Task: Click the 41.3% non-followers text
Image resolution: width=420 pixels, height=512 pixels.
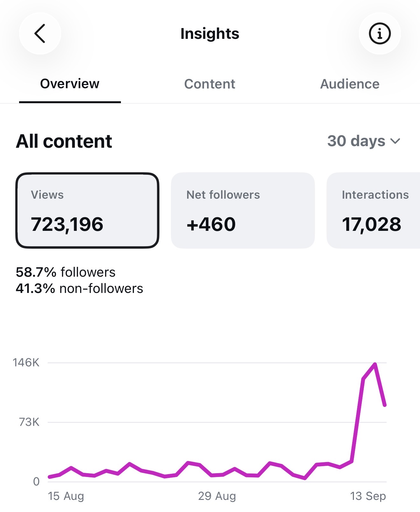Action: (x=80, y=288)
